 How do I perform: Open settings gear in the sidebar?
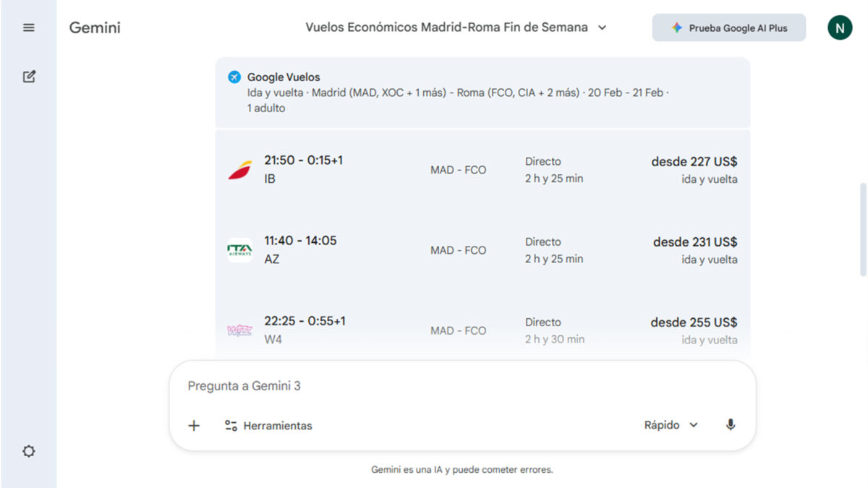pyautogui.click(x=29, y=451)
